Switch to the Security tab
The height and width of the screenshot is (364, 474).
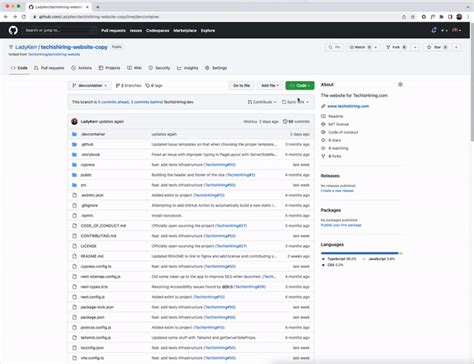[159, 68]
